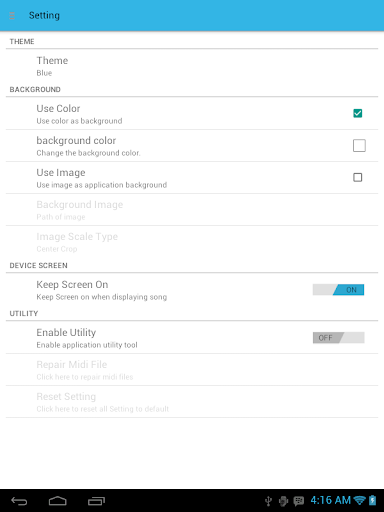Open the Background Image path setting
384x512 pixels.
(192, 210)
